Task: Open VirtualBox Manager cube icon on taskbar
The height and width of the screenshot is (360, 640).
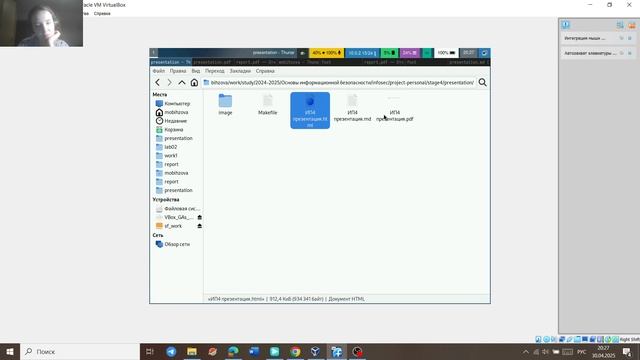Action: point(316,351)
